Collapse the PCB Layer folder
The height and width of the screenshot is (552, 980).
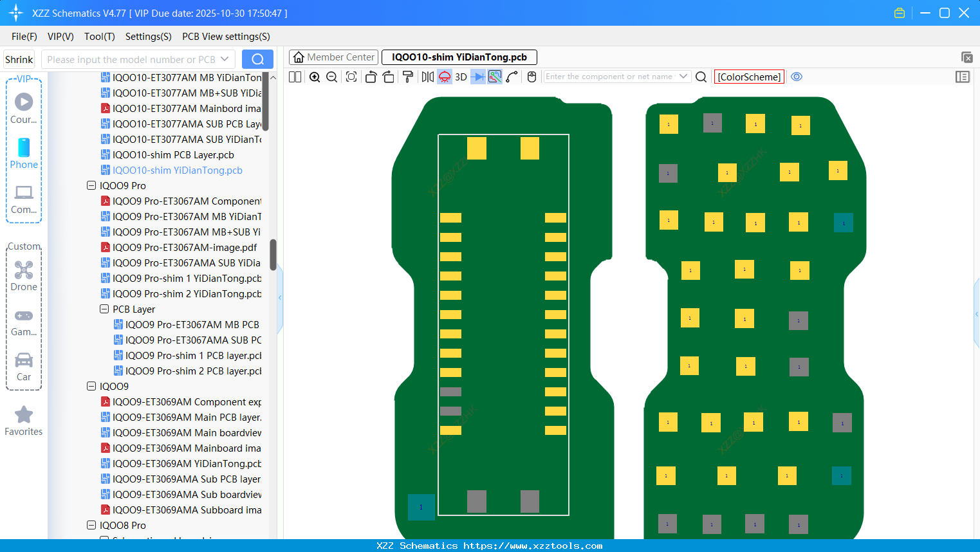(104, 309)
